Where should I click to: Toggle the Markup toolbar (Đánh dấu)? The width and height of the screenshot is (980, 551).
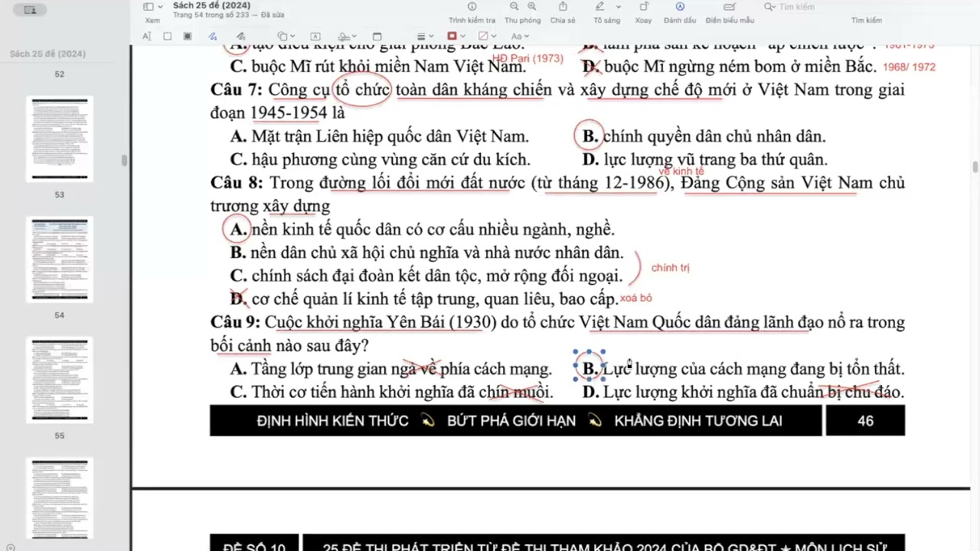[x=680, y=7]
